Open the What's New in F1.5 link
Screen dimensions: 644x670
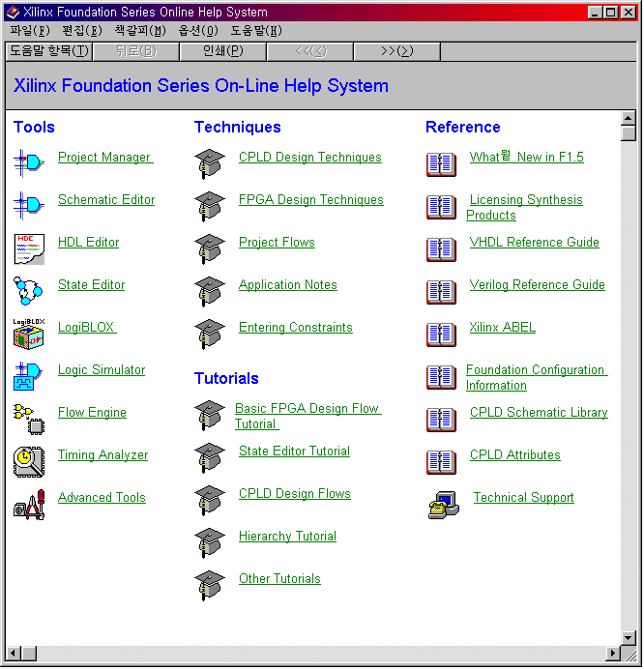pyautogui.click(x=526, y=157)
